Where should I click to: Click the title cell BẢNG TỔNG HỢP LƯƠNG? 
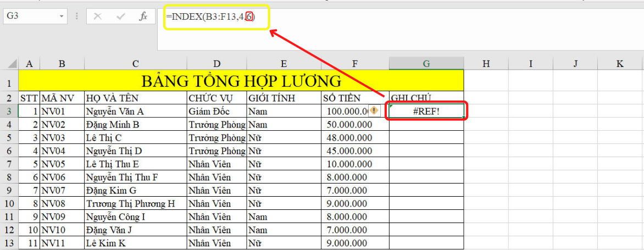(x=241, y=80)
